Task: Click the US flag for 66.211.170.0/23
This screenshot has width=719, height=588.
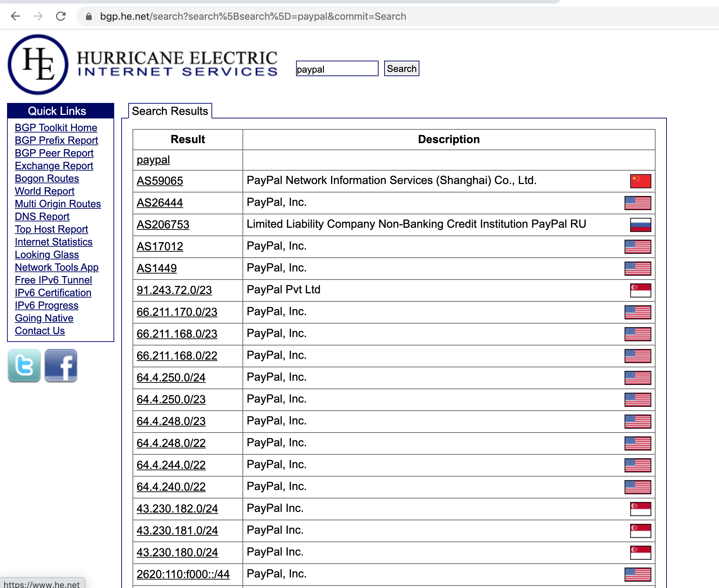Action: [x=638, y=312]
